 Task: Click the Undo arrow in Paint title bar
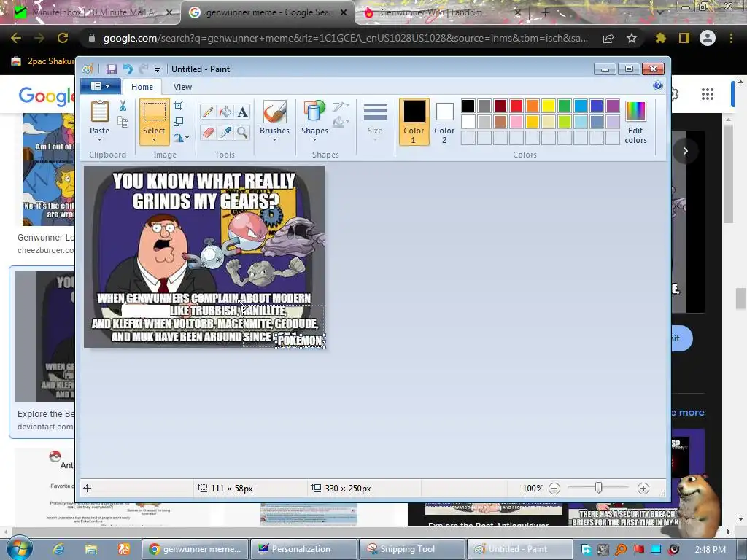[x=128, y=69]
